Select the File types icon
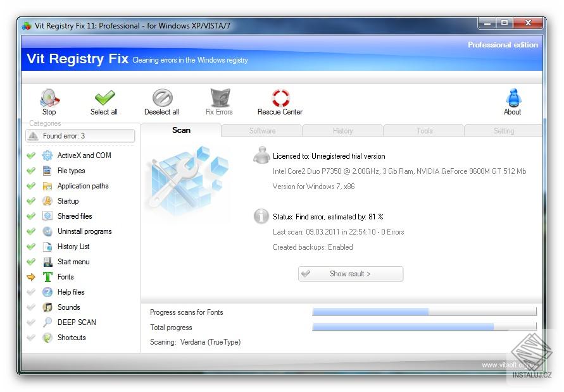Viewport: 564px width, 392px height. (47, 171)
